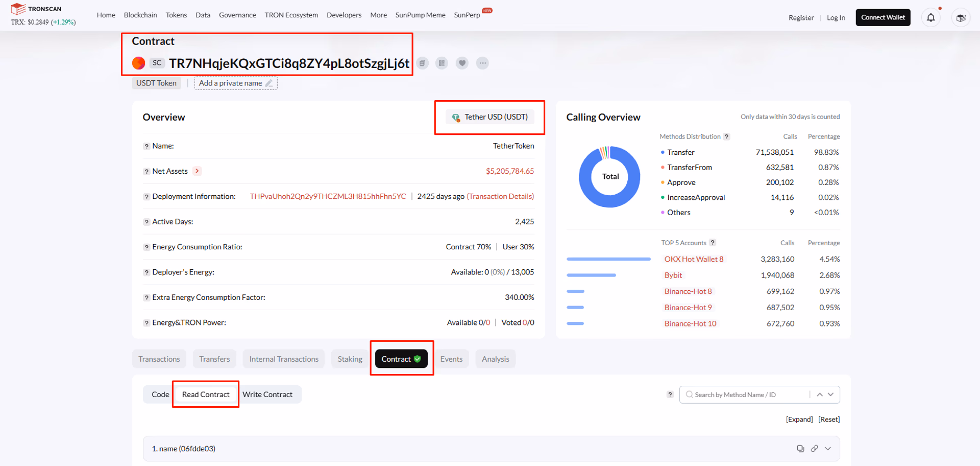Click the Connect Wallet button
Viewport: 980px width, 466px height.
click(883, 17)
